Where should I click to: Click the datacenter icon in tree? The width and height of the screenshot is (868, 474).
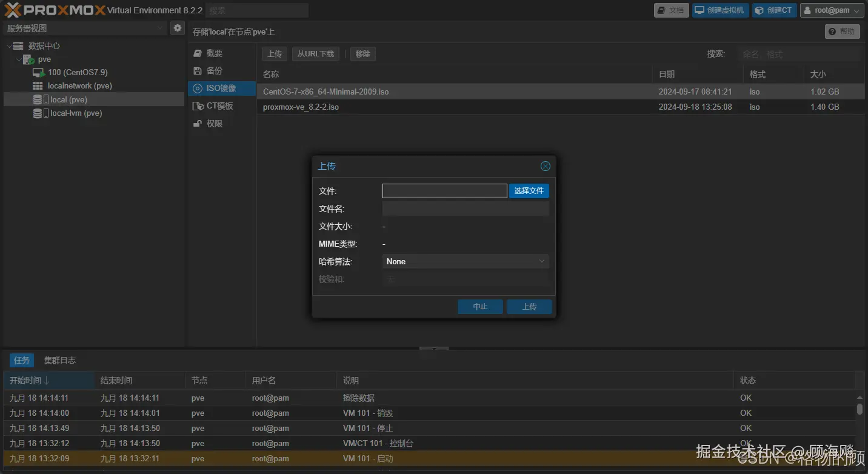click(18, 46)
